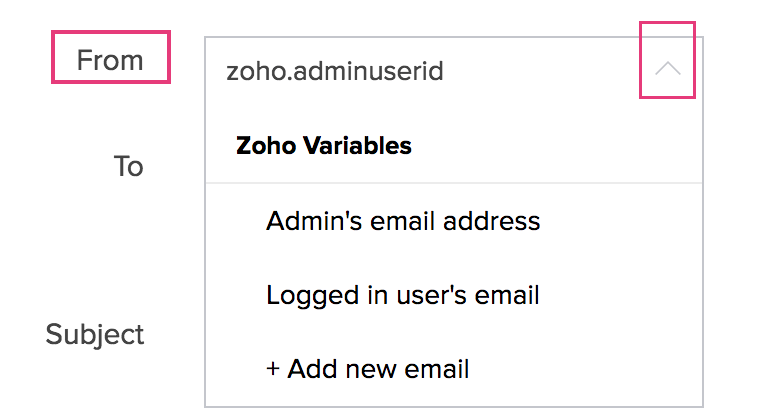780x416 pixels.
Task: Set sender to the admin's email address
Action: (x=403, y=221)
